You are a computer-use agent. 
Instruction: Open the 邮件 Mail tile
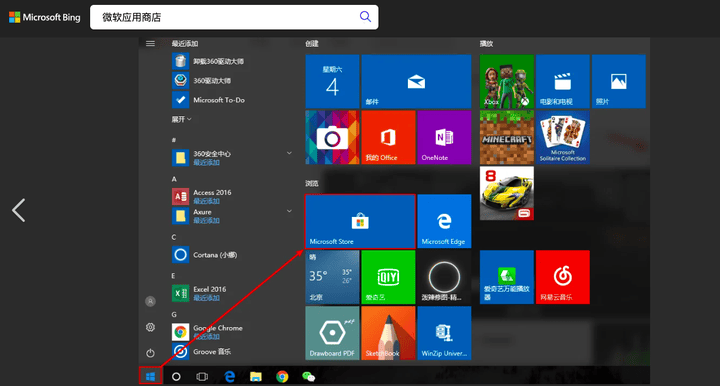pos(416,81)
